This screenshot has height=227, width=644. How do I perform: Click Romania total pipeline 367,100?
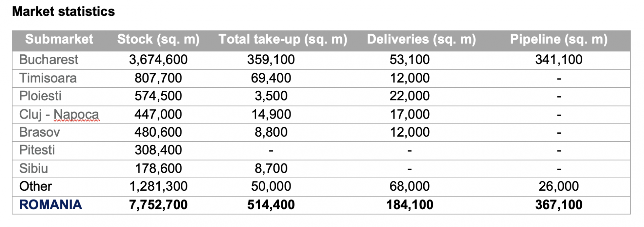[559, 205]
